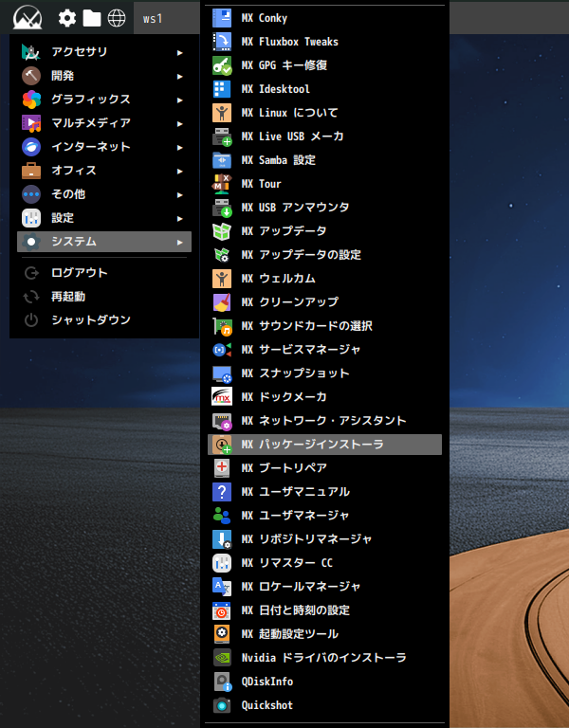
Task: Select the 開発 menu entry
Action: coord(104,76)
